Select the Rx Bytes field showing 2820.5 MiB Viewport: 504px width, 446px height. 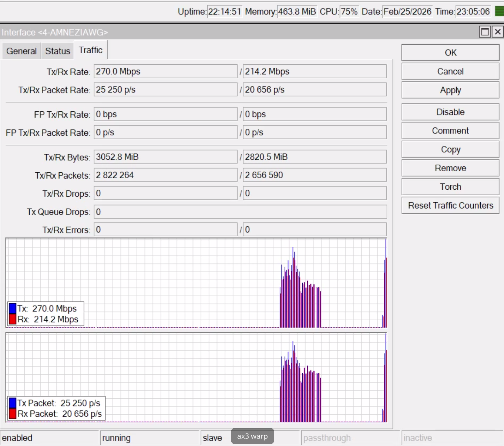click(x=315, y=157)
